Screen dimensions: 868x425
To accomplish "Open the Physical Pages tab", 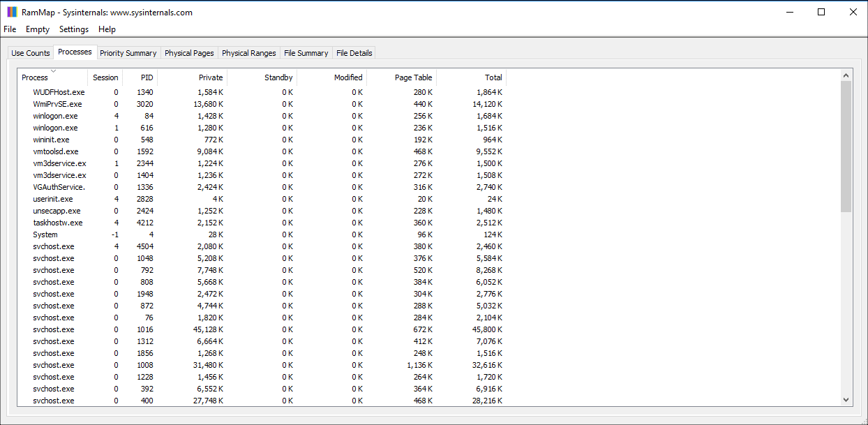I will 189,52.
